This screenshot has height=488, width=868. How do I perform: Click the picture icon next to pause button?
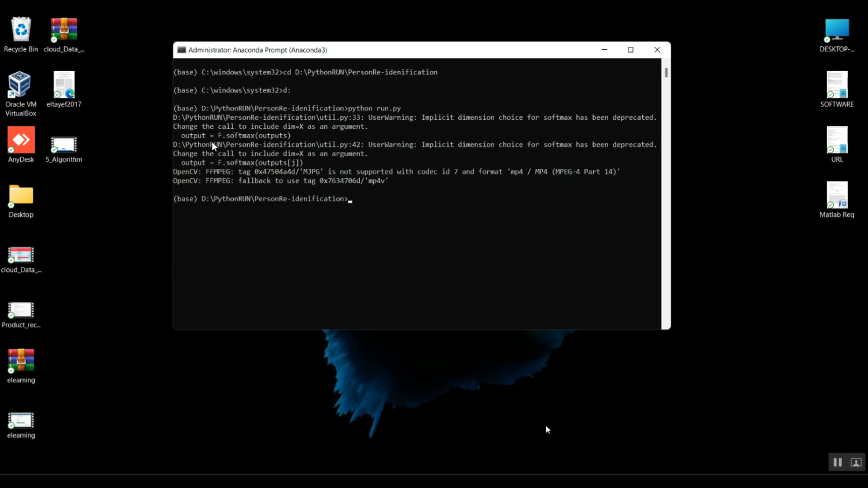pyautogui.click(x=856, y=462)
